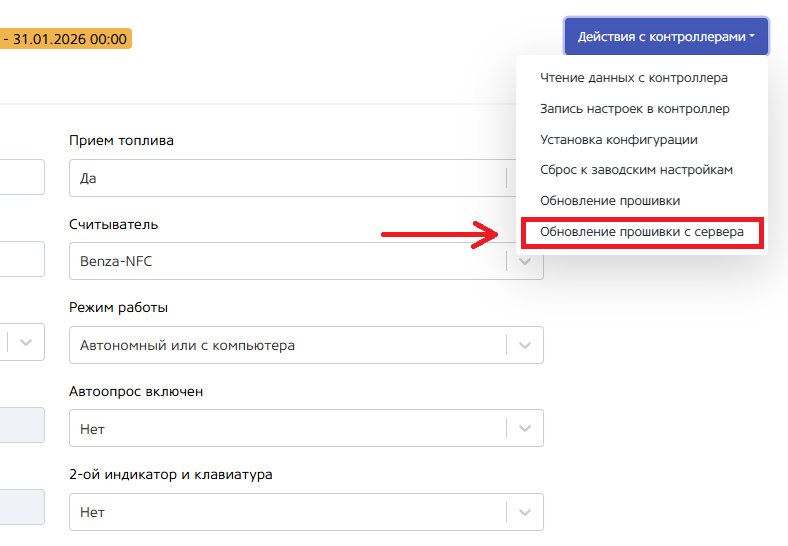Image resolution: width=788 pixels, height=546 pixels.
Task: Select 'Чтение данных с контроллера' menu item
Action: 634,77
